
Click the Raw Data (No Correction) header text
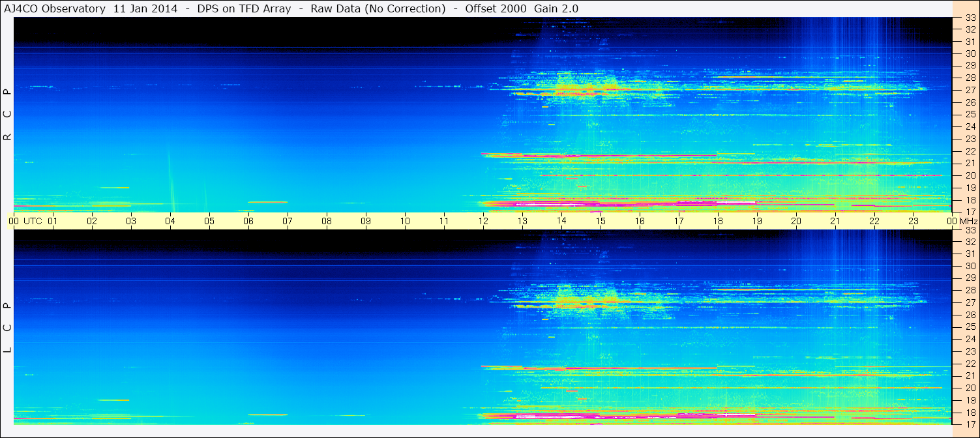[378, 8]
